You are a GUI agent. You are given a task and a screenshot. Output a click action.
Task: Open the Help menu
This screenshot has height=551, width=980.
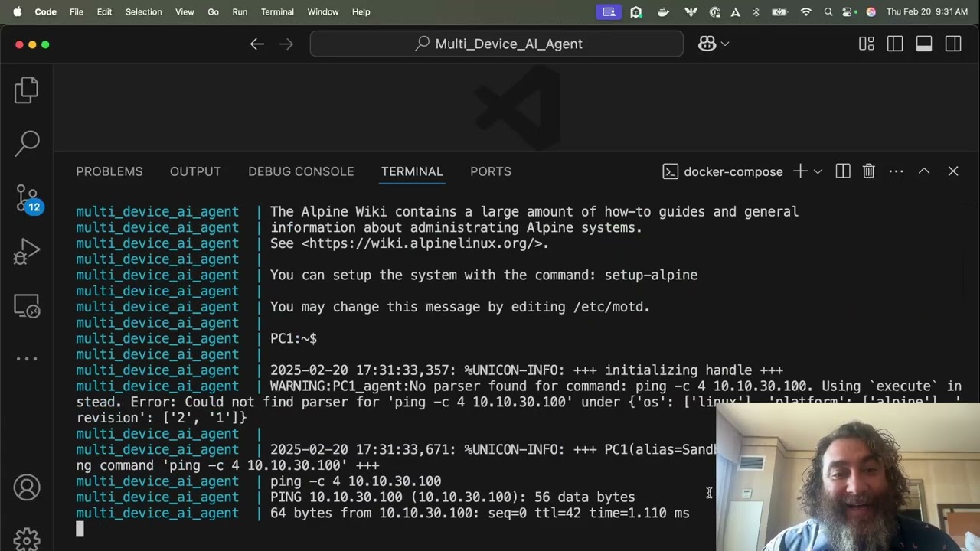point(361,11)
